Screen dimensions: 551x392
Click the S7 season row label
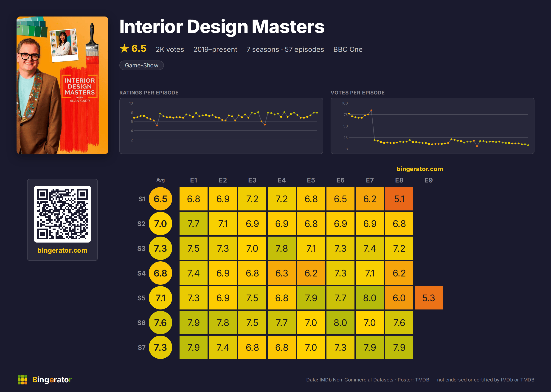(x=142, y=348)
